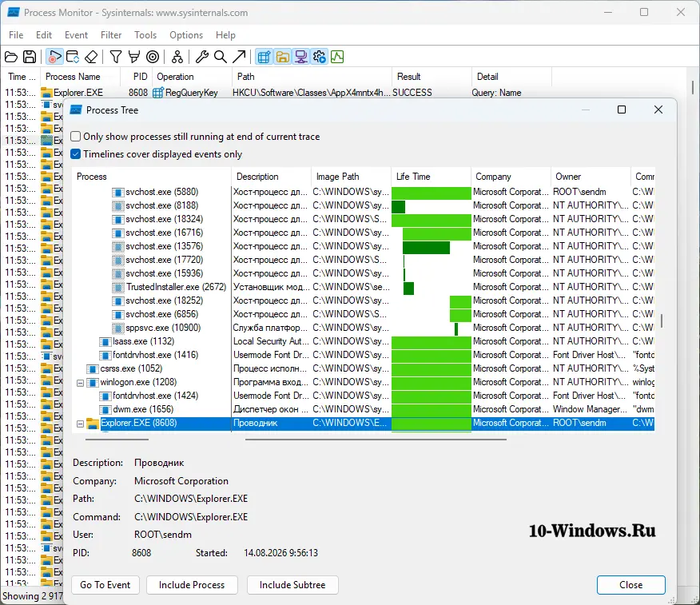This screenshot has width=700, height=605.
Task: Toggle Show Registry Activity icon
Action: point(264,57)
